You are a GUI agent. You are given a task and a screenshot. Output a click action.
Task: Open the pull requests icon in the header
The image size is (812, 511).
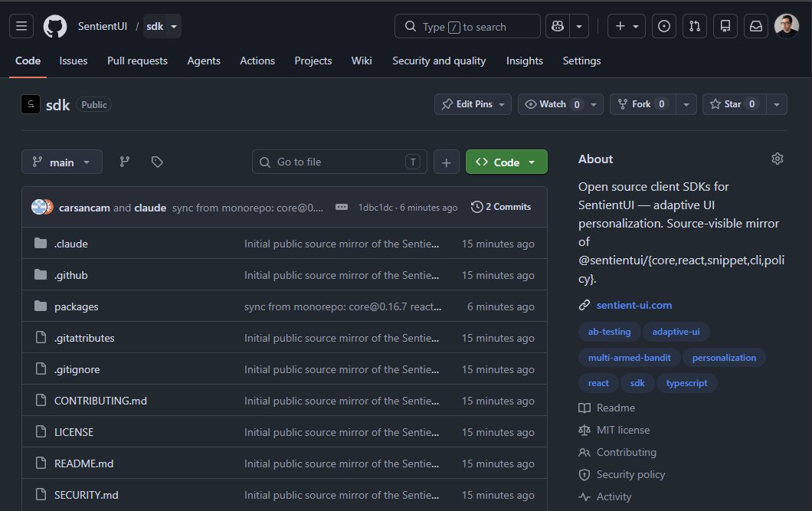[x=695, y=26]
